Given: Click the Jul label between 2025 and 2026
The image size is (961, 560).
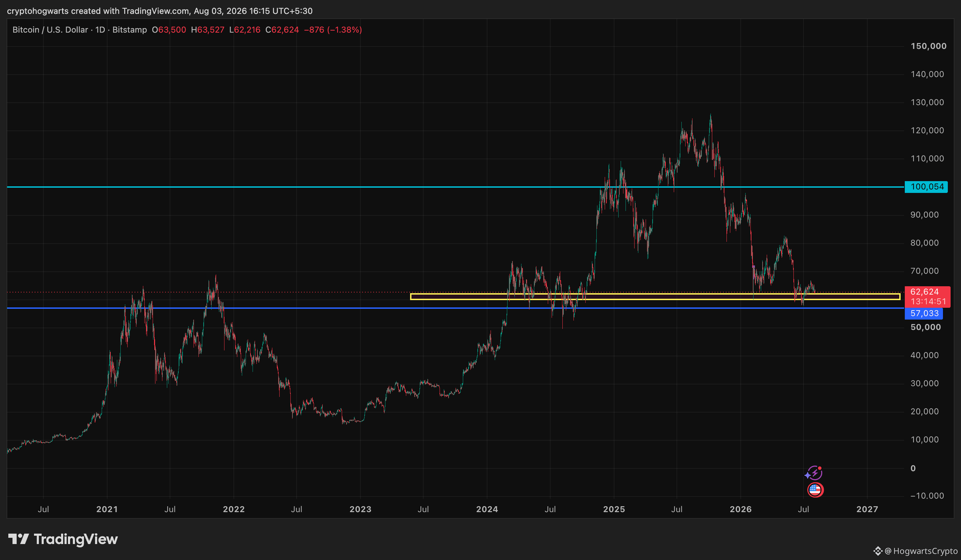Looking at the screenshot, I should (677, 509).
